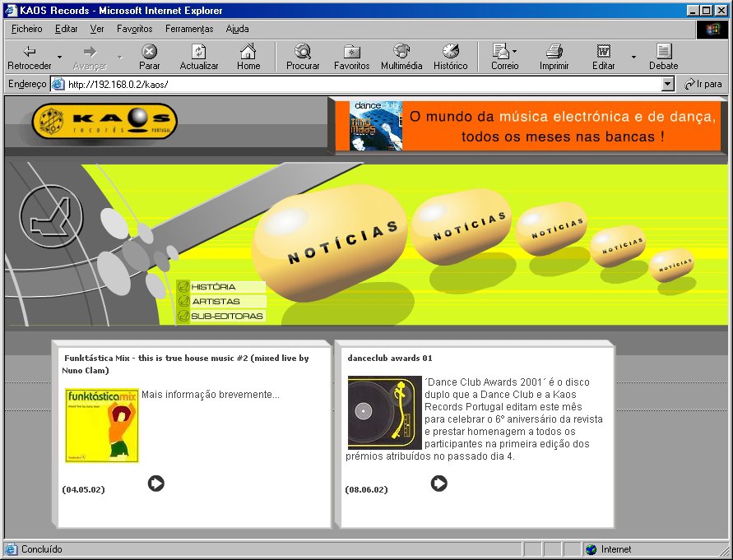Screen dimensions: 733x560
Task: Stop loading with the Parar icon
Action: point(149,51)
